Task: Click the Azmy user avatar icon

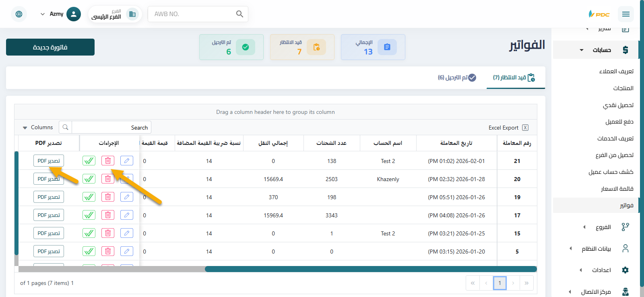Action: (x=73, y=14)
